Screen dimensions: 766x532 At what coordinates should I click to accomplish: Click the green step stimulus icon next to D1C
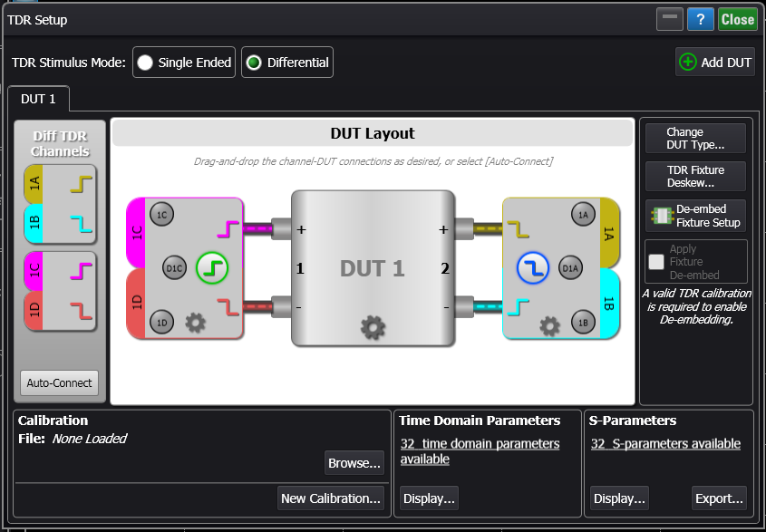(212, 268)
